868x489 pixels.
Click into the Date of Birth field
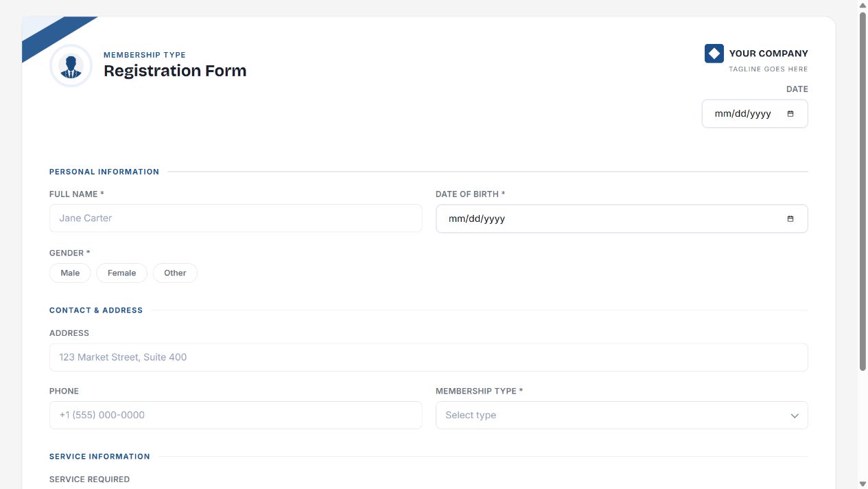point(622,219)
